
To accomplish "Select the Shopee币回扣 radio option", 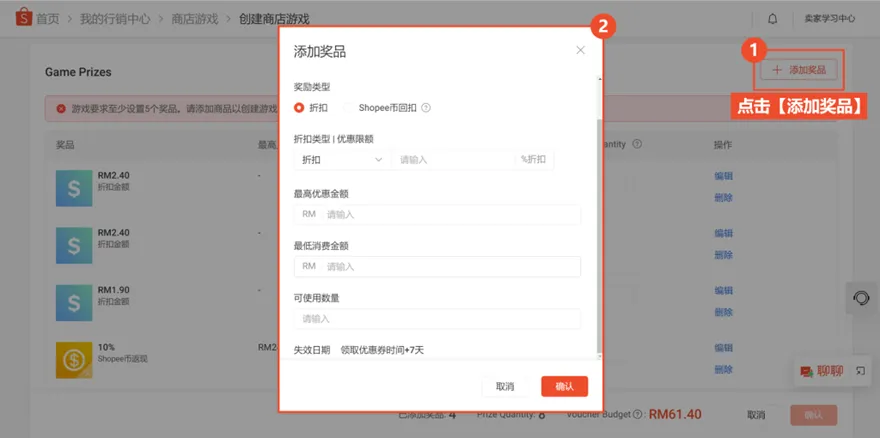I will point(348,108).
